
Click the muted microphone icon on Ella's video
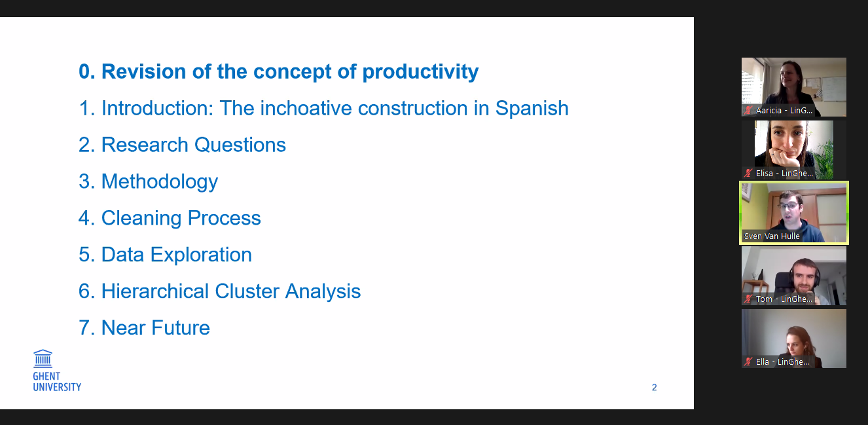[x=748, y=362]
